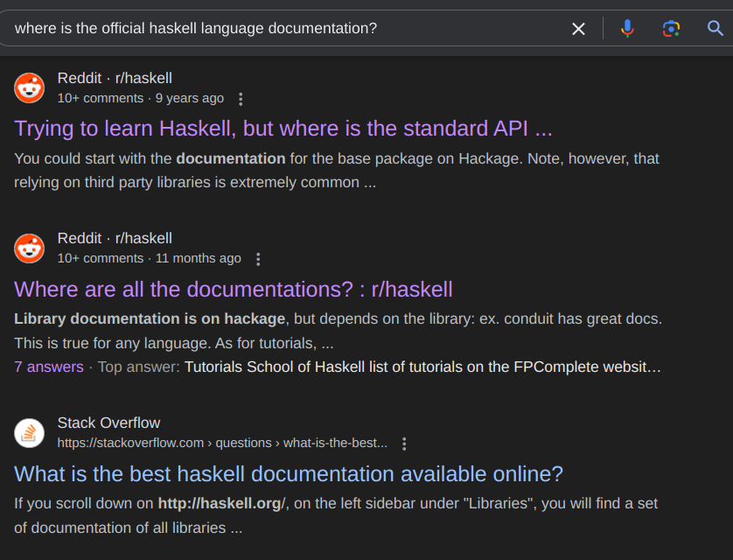Click the Top answer tutorials snippet text
Viewport: 733px width, 560px height.
[422, 367]
